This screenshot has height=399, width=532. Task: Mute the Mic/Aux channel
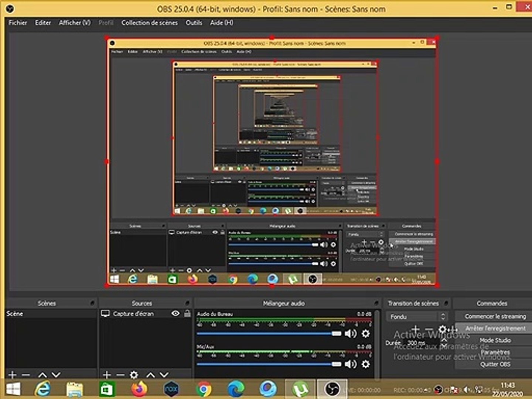[350, 364]
